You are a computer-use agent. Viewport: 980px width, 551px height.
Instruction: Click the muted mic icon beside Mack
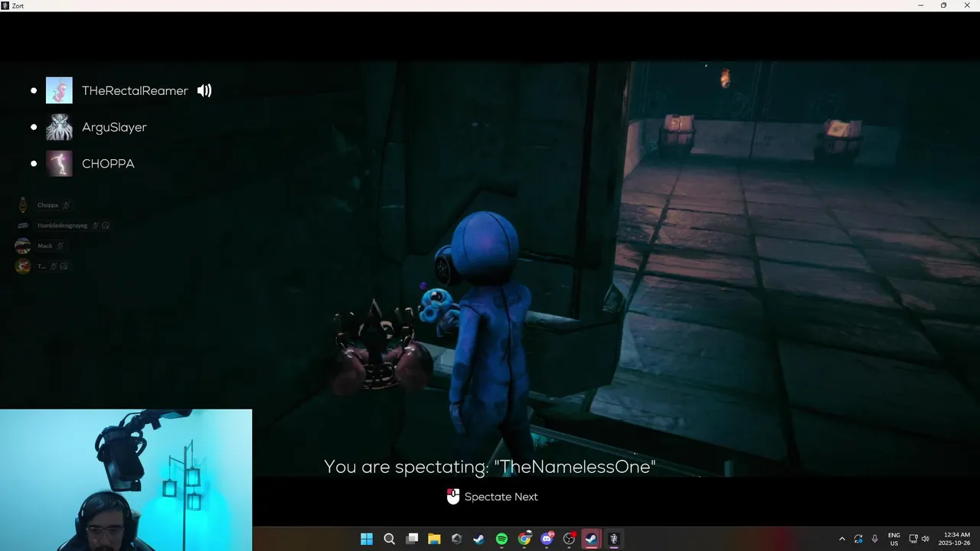[60, 246]
